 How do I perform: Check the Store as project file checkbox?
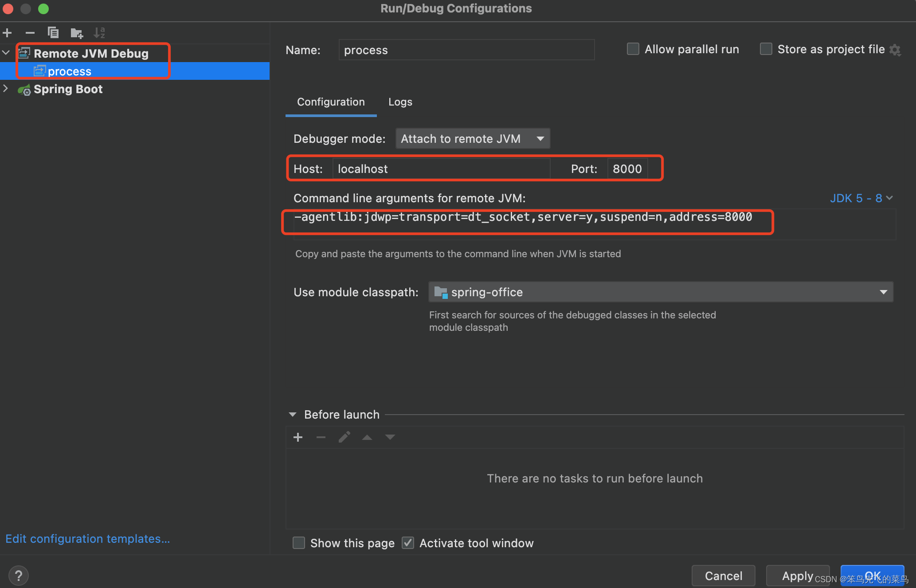click(766, 49)
